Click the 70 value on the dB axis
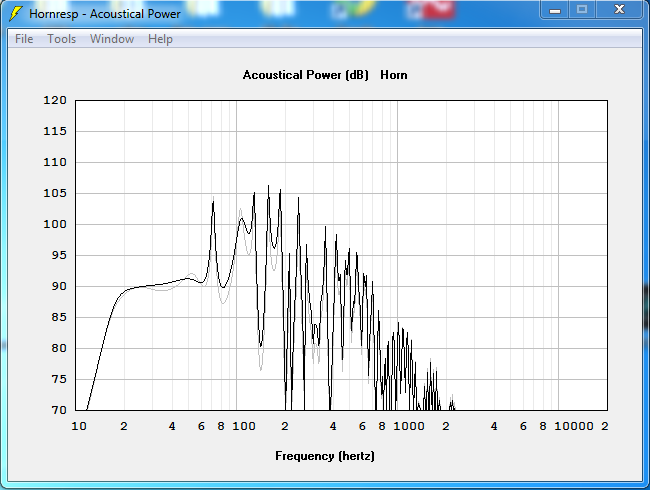Image resolution: width=650 pixels, height=490 pixels. (x=59, y=410)
